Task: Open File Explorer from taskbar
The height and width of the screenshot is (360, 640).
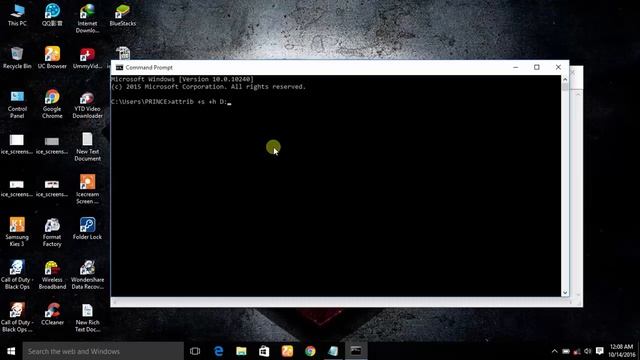Action: [241, 351]
